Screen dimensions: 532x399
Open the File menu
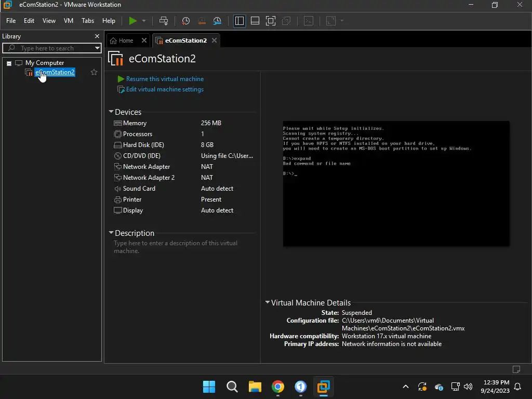click(x=11, y=21)
